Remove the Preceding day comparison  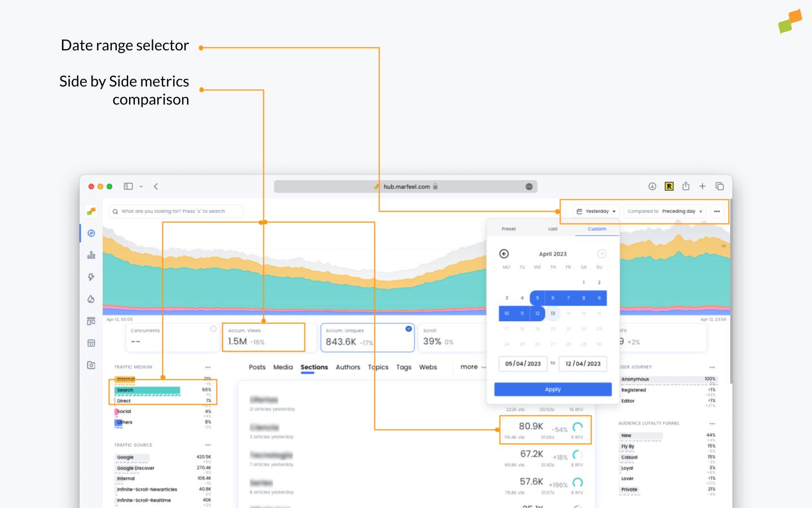coord(701,212)
